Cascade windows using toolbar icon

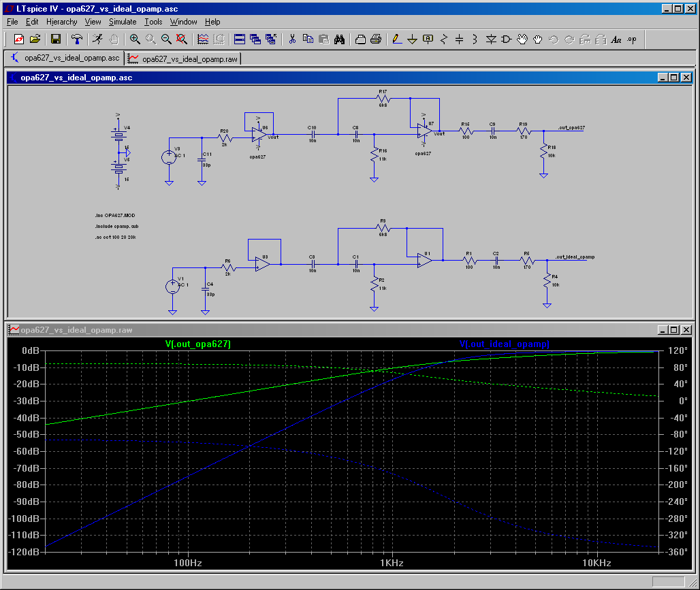coord(255,39)
